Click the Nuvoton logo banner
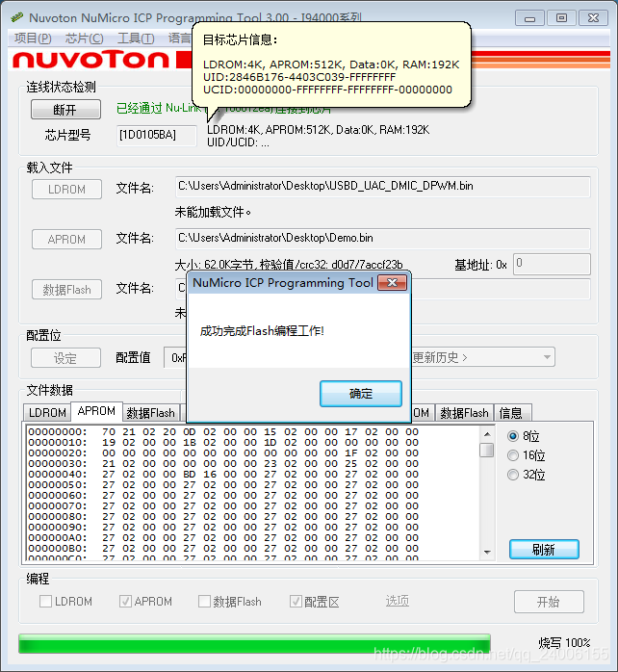The height and width of the screenshot is (672, 618). [x=91, y=60]
